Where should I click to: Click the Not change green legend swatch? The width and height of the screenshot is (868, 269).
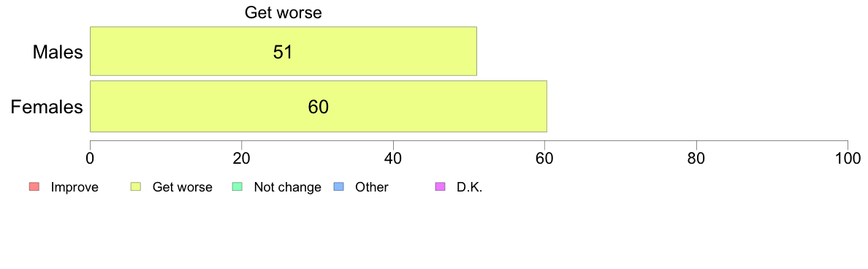click(x=237, y=187)
